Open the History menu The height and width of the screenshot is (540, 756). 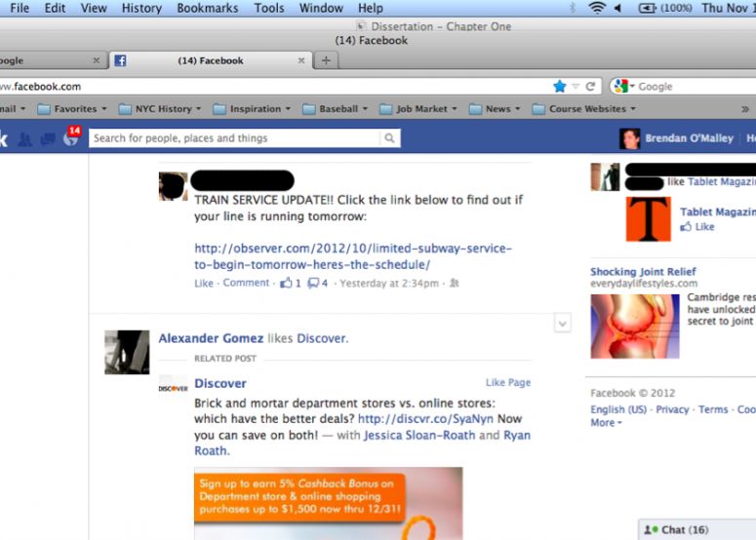click(141, 8)
